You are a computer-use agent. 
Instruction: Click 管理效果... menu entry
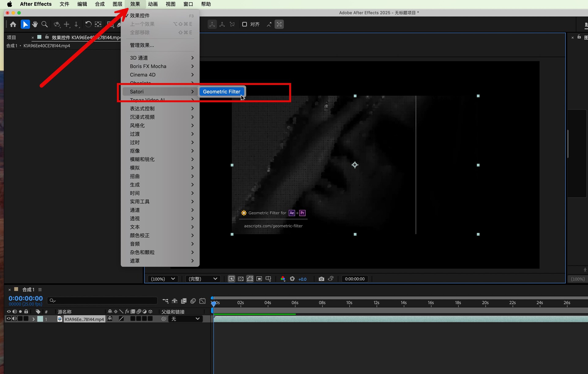coord(142,45)
